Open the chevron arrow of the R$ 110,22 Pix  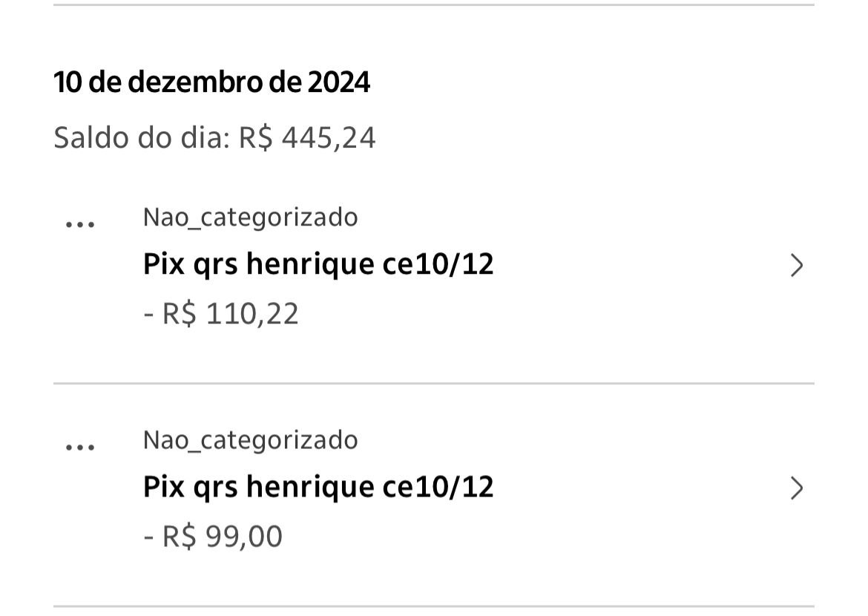point(796,265)
